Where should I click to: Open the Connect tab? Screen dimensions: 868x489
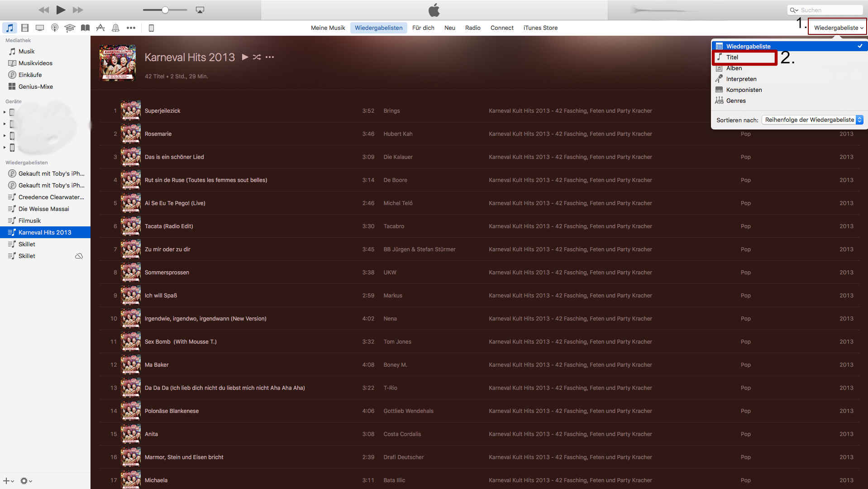pos(502,28)
